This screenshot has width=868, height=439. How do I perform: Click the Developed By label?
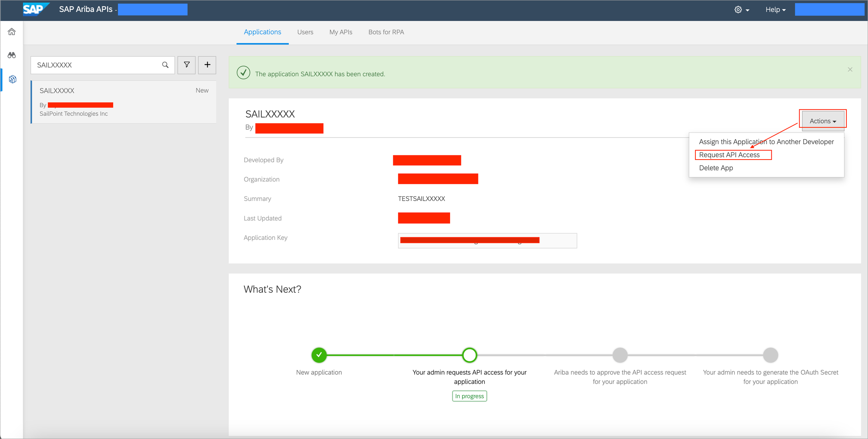(264, 160)
